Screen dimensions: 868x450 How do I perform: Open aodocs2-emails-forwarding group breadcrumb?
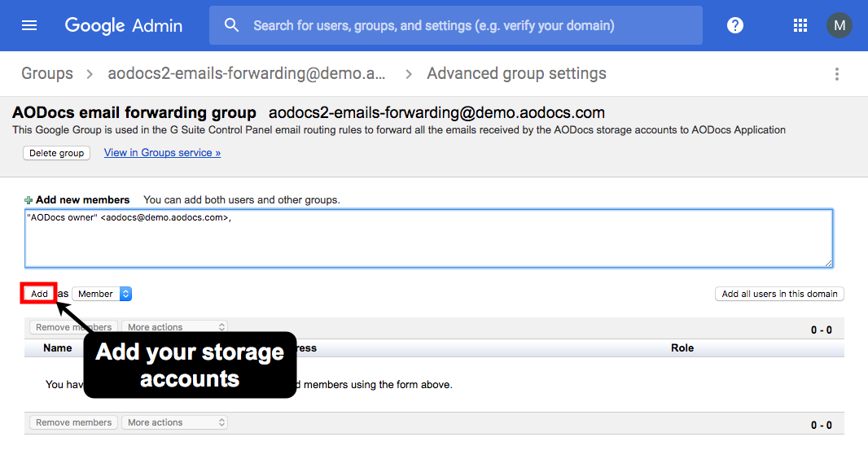247,73
